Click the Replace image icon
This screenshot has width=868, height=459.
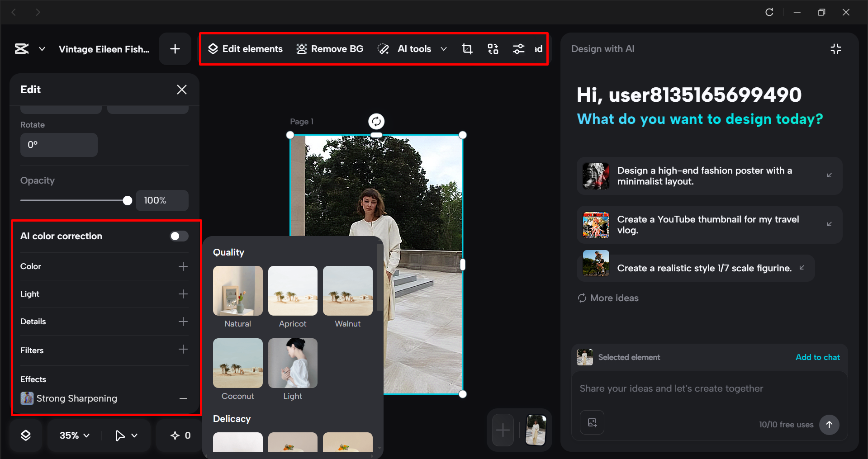click(493, 48)
